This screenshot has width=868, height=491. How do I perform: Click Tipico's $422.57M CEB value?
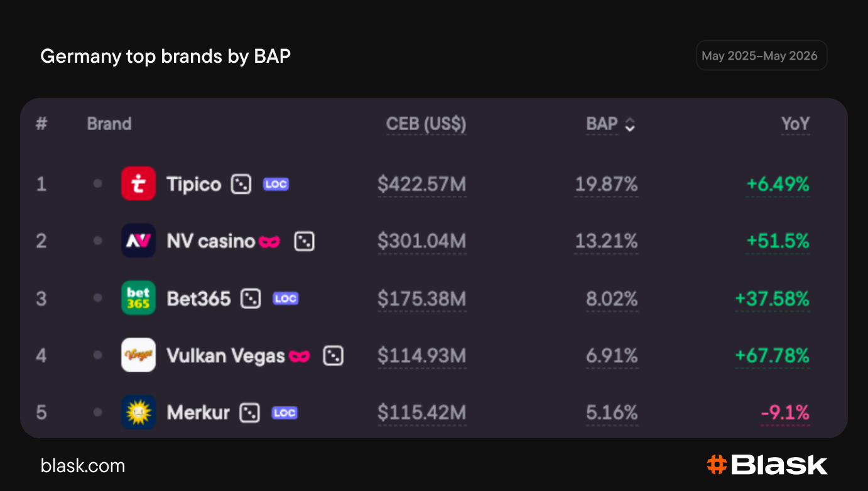422,185
